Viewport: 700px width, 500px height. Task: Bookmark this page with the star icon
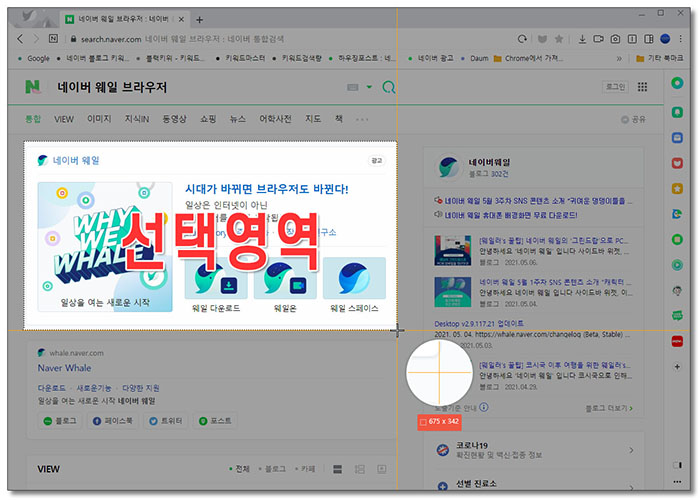click(558, 39)
